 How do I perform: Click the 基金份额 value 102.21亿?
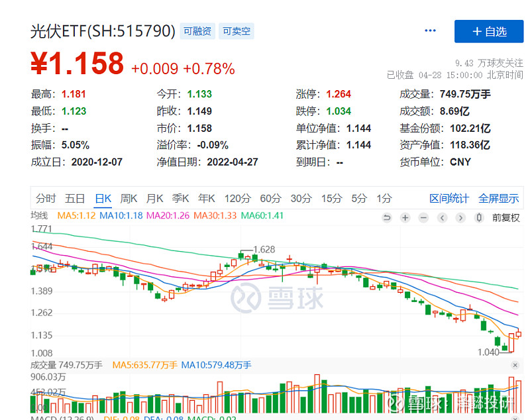(470, 129)
